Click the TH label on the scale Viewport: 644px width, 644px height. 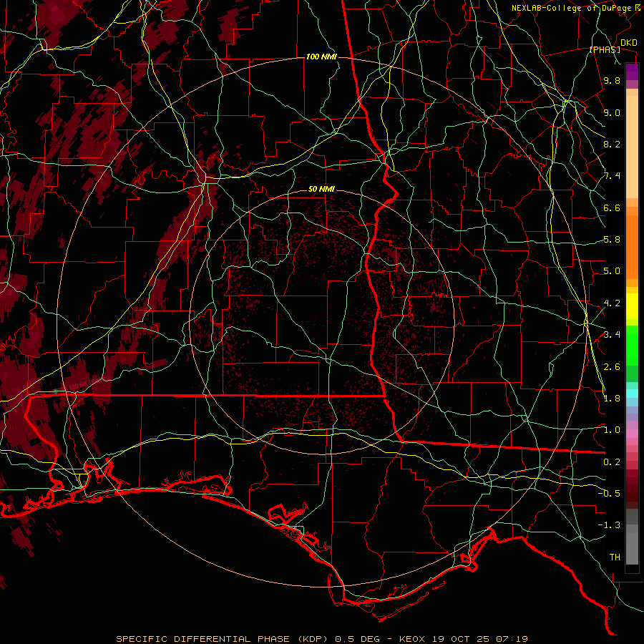pyautogui.click(x=615, y=557)
